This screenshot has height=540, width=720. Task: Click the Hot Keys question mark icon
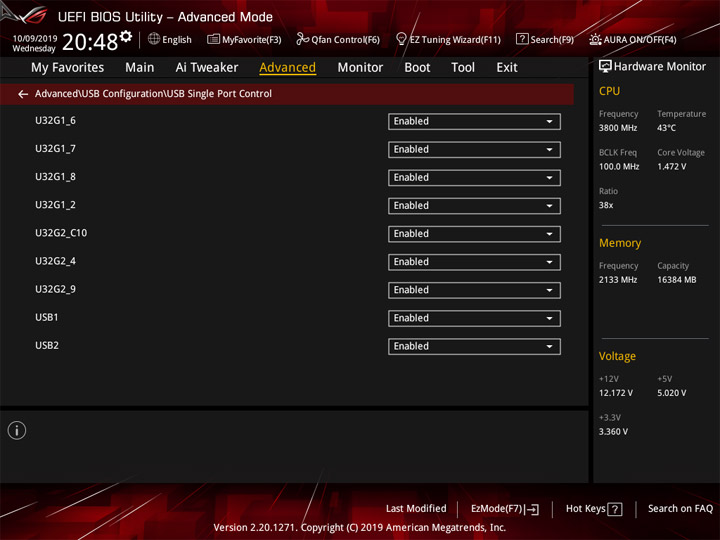(x=615, y=509)
